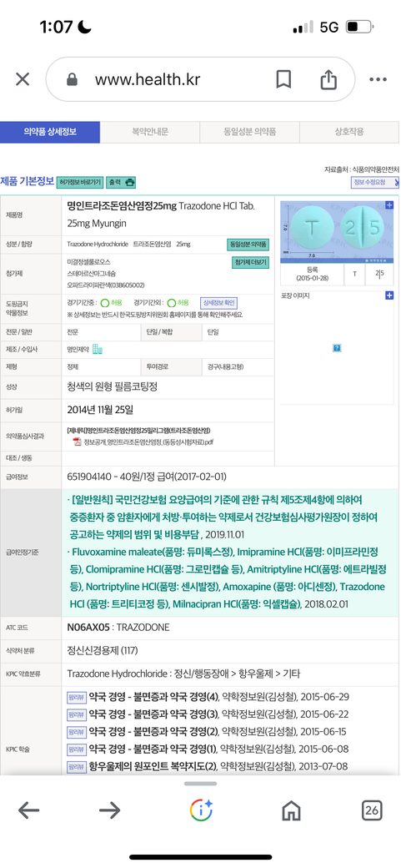Open the three-dot browser menu
401x868 pixels.
(x=378, y=80)
